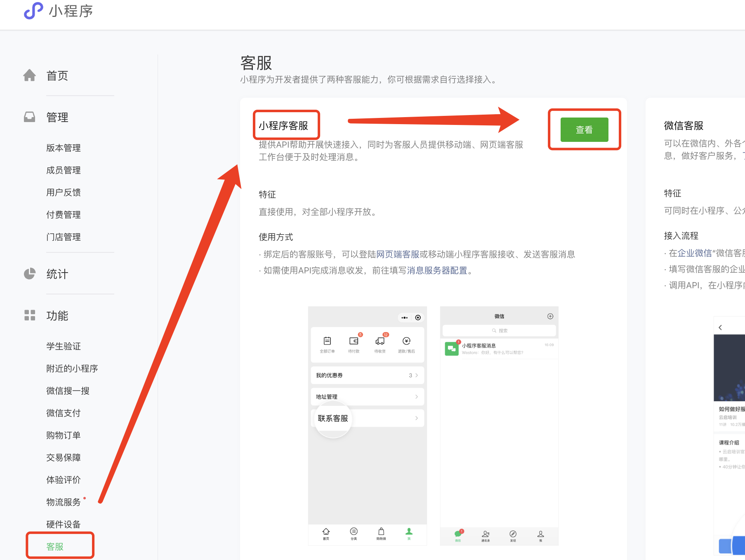Viewport: 745px width, 560px height.
Task: Open 附近的小程序 feature
Action: tap(72, 369)
